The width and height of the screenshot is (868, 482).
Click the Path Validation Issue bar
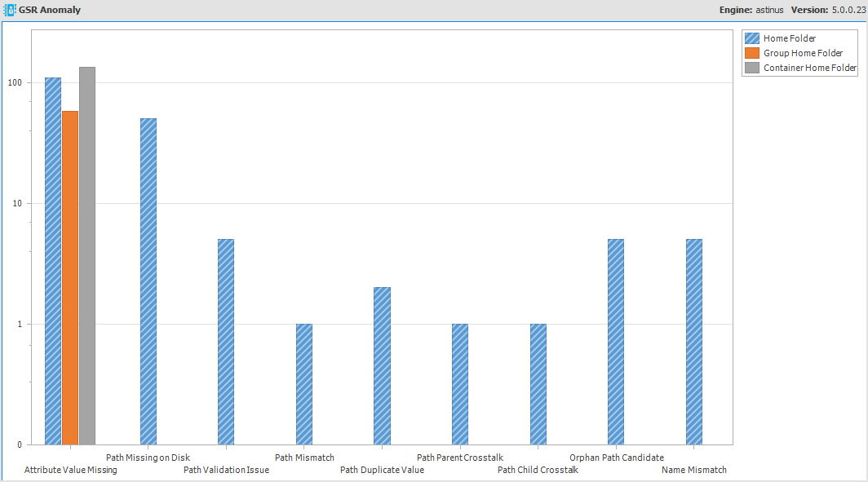click(226, 342)
